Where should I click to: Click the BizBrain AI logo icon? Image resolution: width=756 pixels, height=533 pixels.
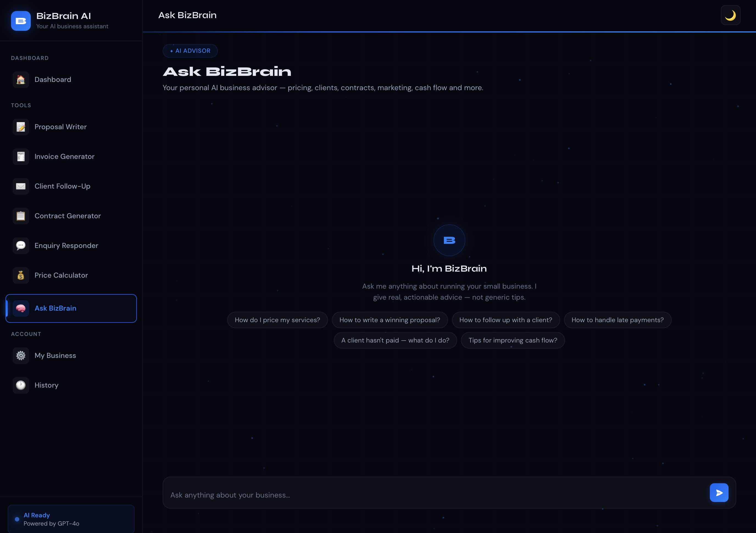[x=21, y=21]
